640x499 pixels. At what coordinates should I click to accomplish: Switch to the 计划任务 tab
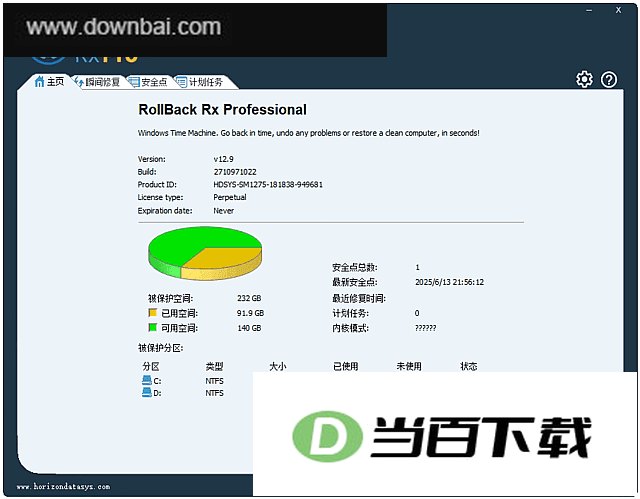200,82
